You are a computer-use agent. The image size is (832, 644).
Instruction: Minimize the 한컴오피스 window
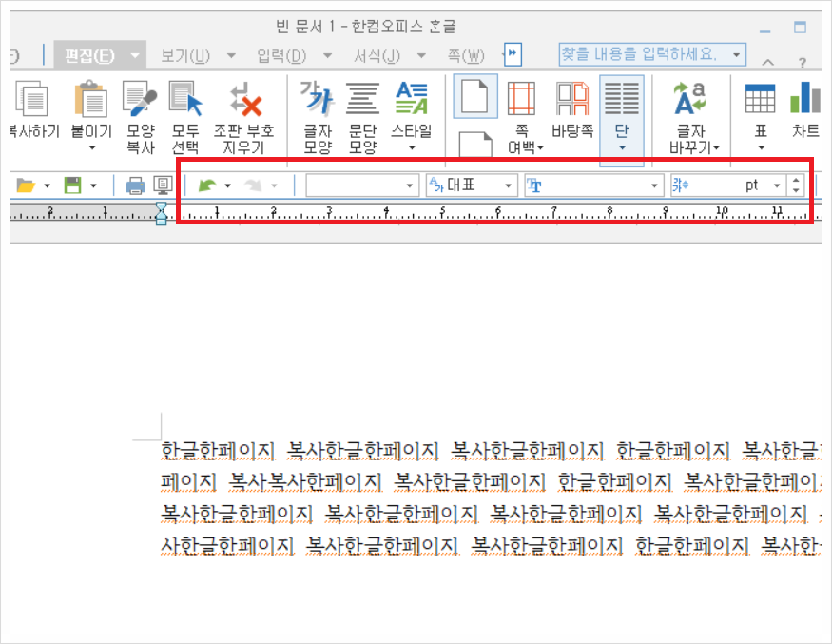pyautogui.click(x=764, y=29)
